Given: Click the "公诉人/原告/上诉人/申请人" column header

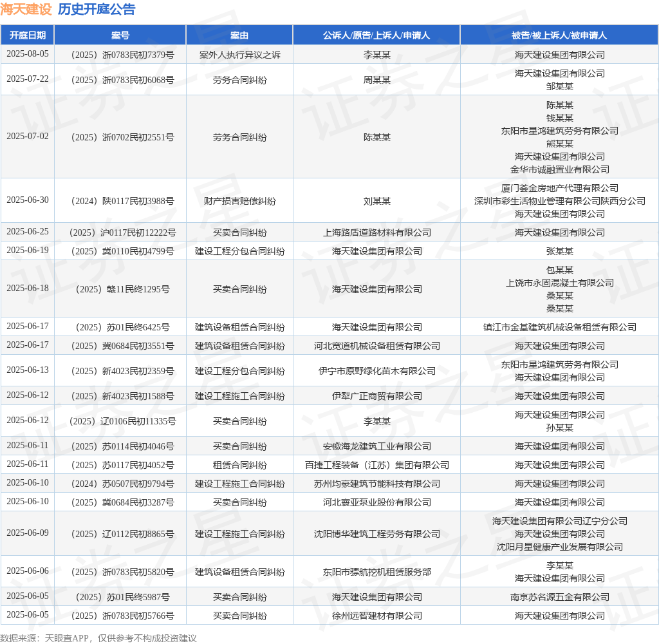Looking at the screenshot, I should (376, 35).
